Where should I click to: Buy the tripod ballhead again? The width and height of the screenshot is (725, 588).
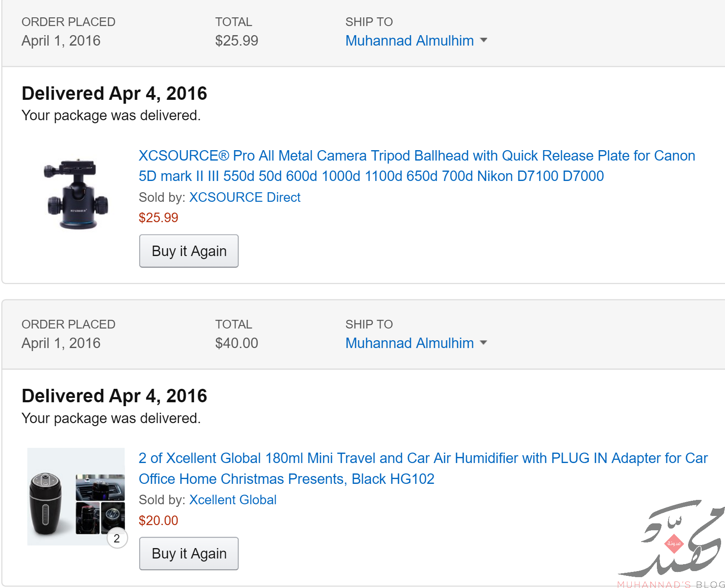pos(189,251)
